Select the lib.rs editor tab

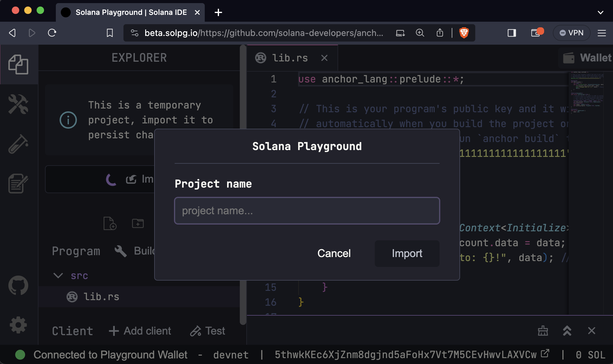[290, 58]
